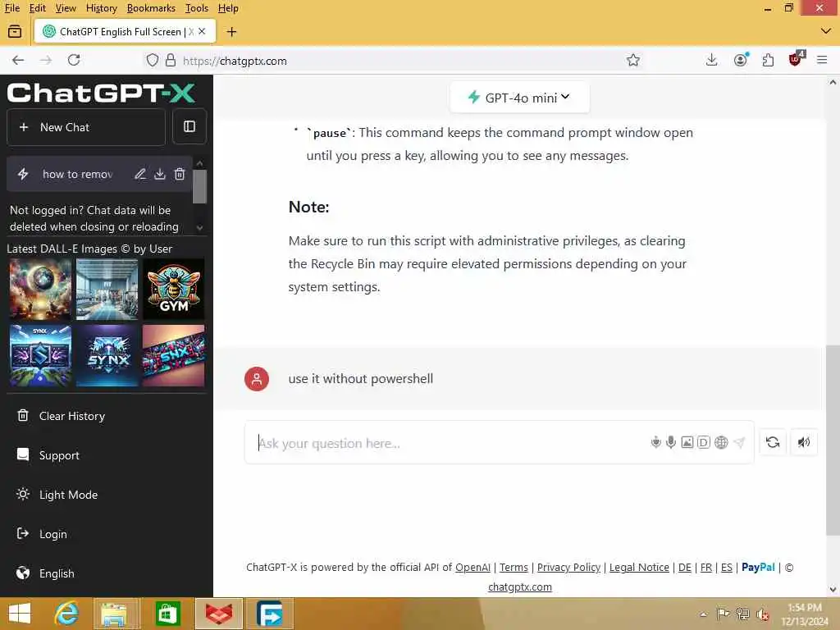840x630 pixels.
Task: Open the Privacy Policy link
Action: [568, 568]
